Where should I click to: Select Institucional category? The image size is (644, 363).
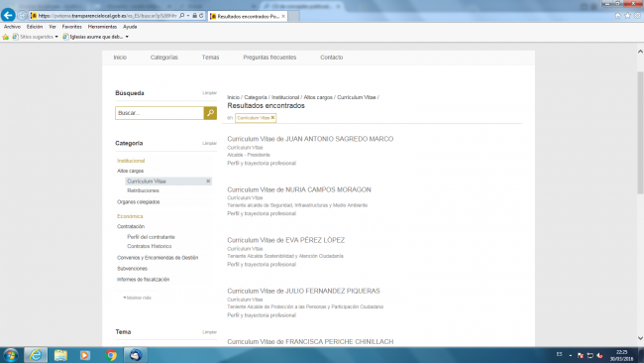point(131,161)
